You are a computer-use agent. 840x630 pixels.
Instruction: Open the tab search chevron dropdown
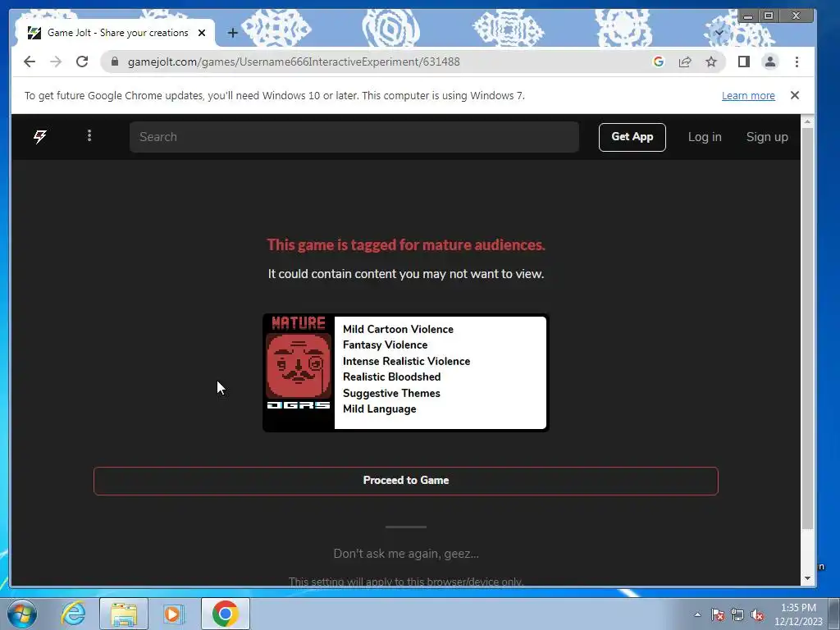pyautogui.click(x=719, y=33)
